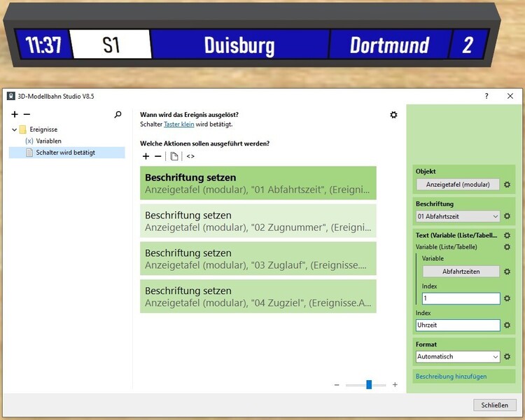The width and height of the screenshot is (525, 420).
Task: Click the Abfahrtzeiten variable button
Action: point(461,272)
